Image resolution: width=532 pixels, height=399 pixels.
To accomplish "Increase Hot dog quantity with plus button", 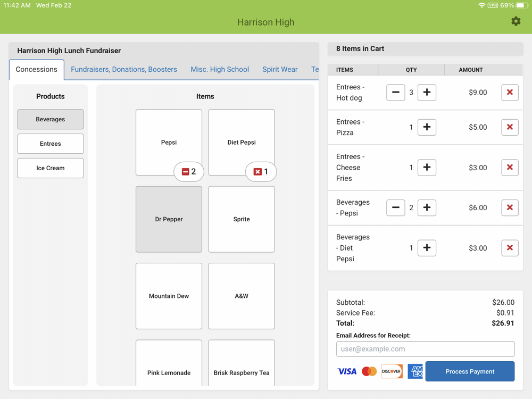I will coord(427,92).
